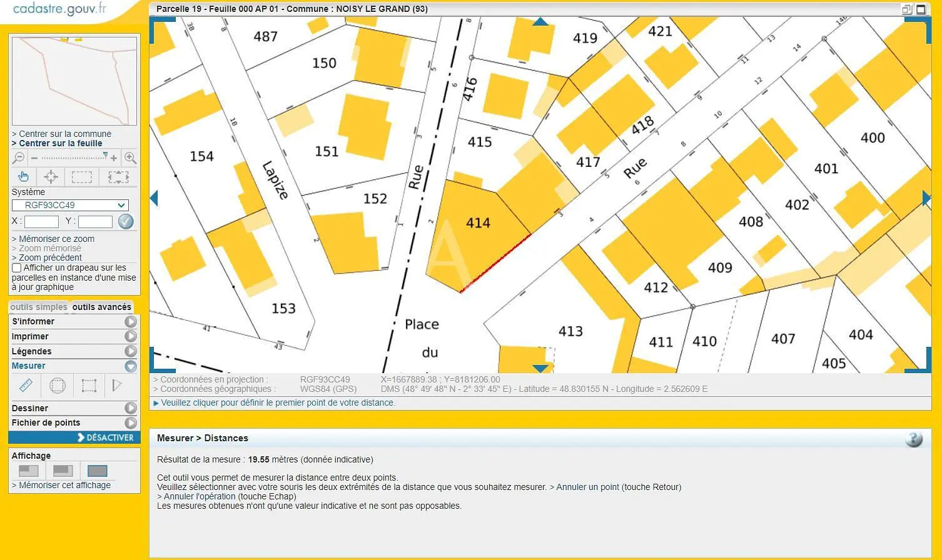Open the help question mark icon
Viewport: 942px width, 560px height.
913,439
